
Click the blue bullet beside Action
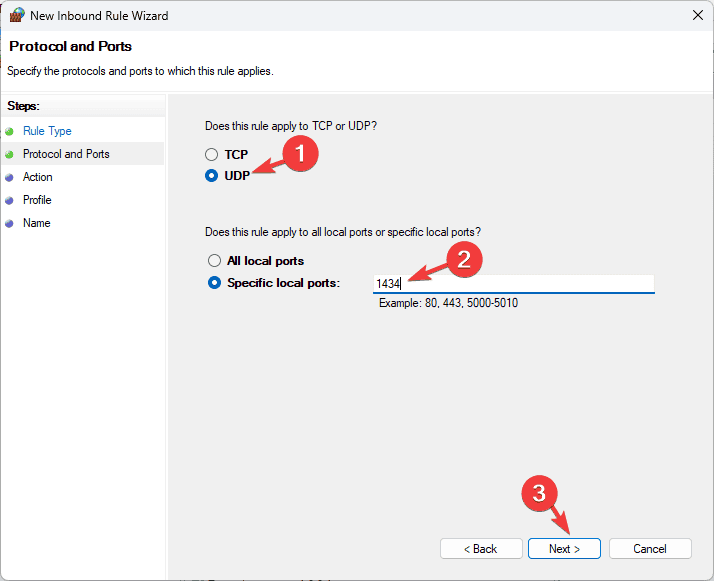coord(10,177)
